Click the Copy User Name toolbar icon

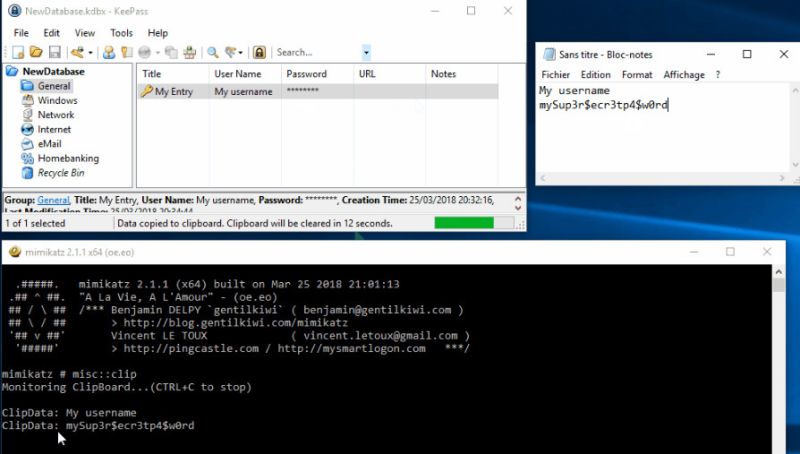coord(109,52)
